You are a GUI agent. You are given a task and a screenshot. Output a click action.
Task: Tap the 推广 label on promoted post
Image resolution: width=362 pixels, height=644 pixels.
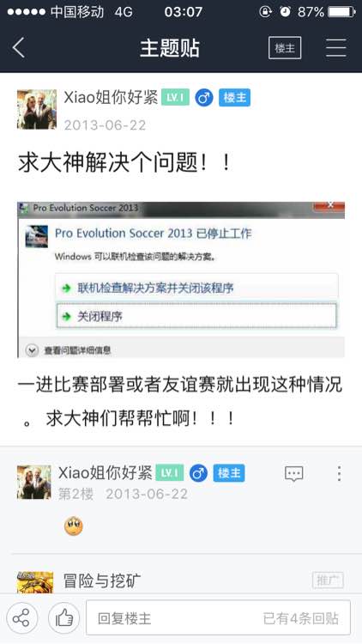[x=328, y=580]
